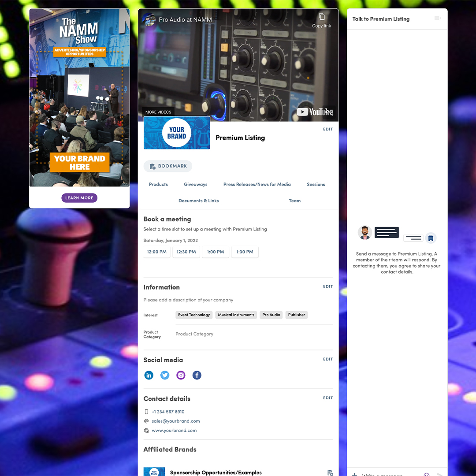Bookmark the Sponsorship Opportunities affiliated brand

point(330,472)
